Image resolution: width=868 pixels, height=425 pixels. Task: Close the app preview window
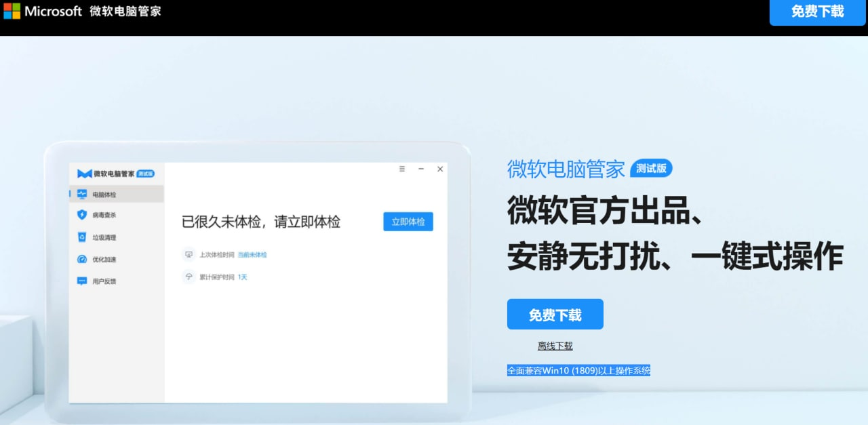click(x=440, y=169)
